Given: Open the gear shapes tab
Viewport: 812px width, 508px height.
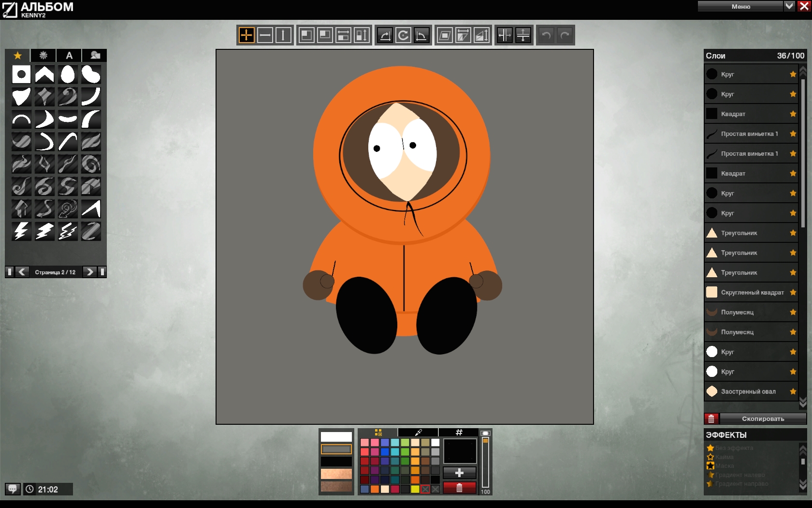Looking at the screenshot, I should (43, 55).
